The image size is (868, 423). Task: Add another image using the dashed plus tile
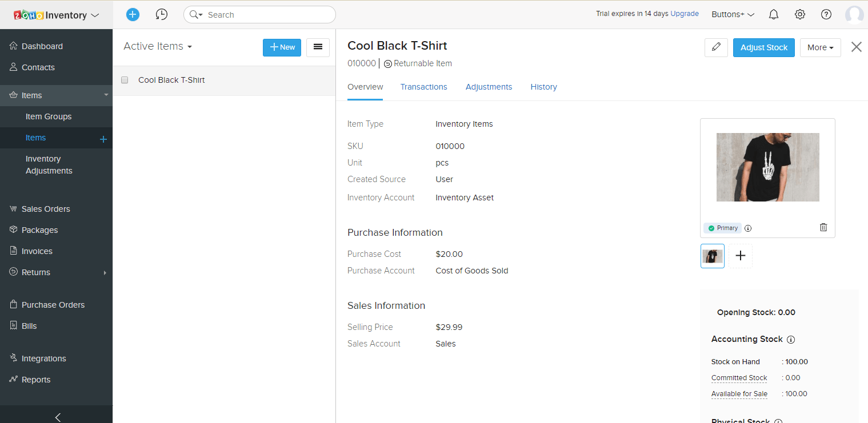(740, 256)
